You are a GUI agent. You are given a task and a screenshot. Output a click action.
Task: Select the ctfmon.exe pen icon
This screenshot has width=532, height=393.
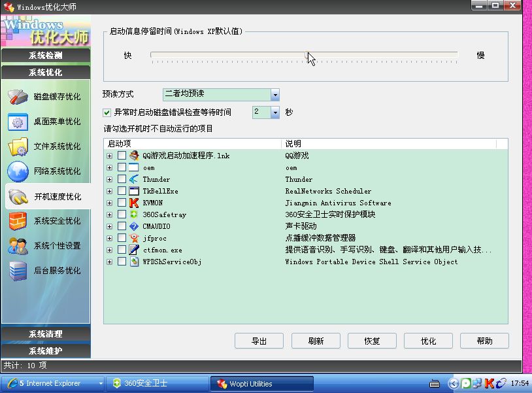click(x=134, y=250)
